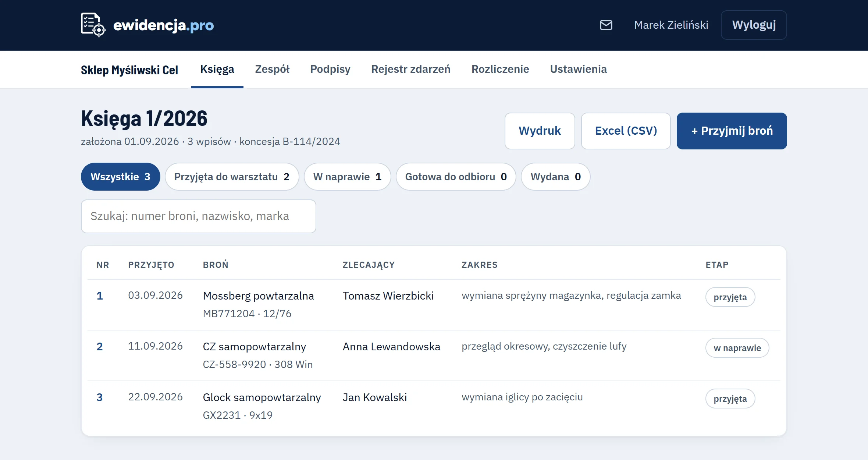Open entry number 3 link

pos(100,397)
